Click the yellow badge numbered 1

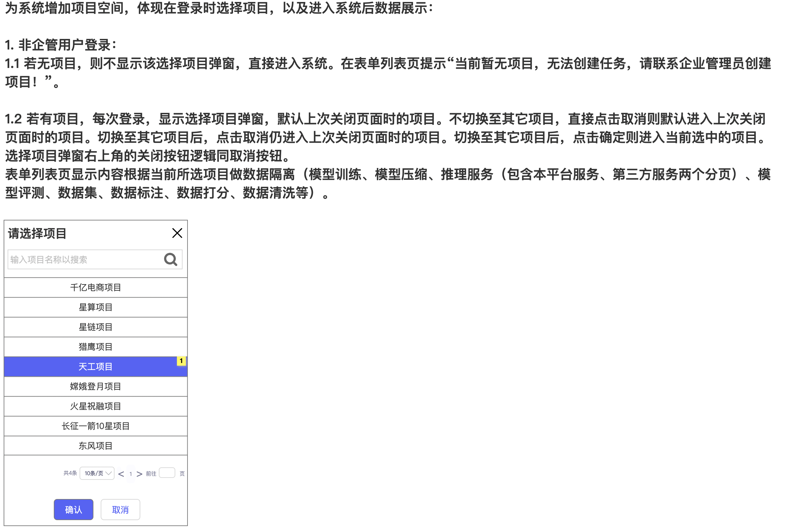[x=181, y=361]
